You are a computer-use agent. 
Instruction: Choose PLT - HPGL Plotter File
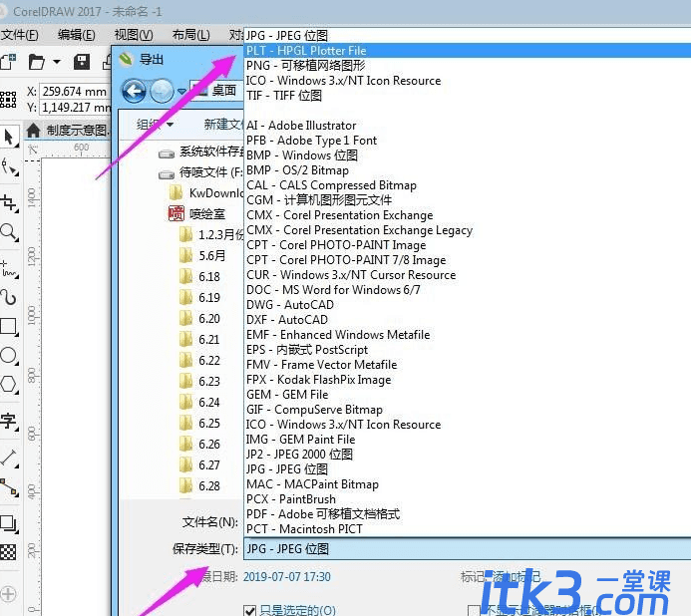467,51
